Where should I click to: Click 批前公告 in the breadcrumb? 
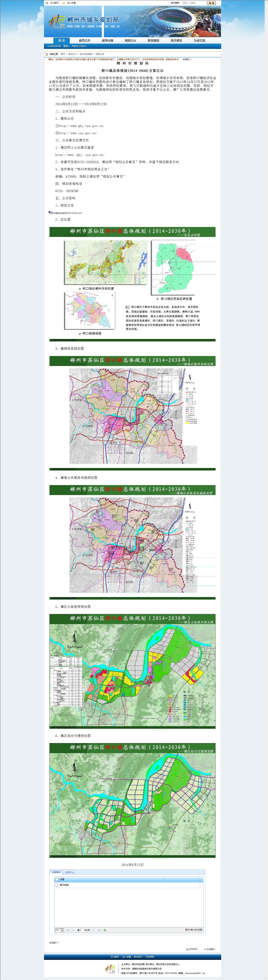[x=100, y=54]
